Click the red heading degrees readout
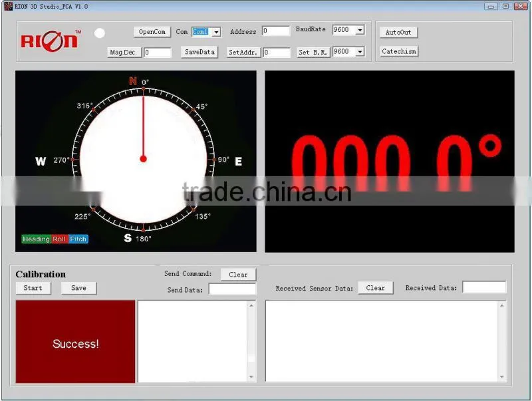The height and width of the screenshot is (401, 532). tap(396, 163)
